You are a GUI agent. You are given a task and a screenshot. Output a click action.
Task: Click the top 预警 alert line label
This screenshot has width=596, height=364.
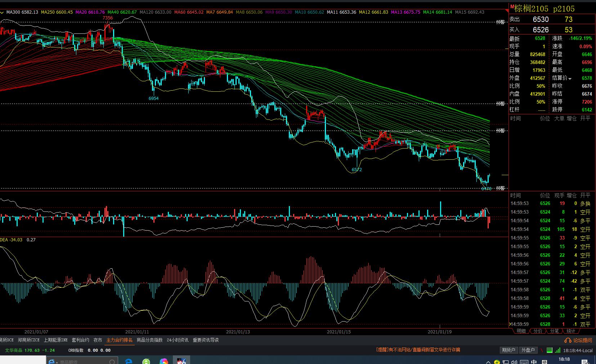(x=501, y=22)
